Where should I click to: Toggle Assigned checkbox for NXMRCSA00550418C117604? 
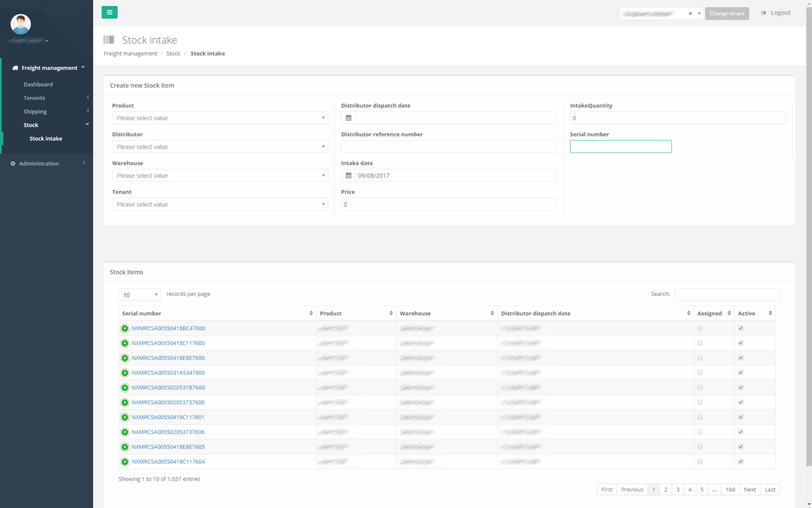pyautogui.click(x=700, y=461)
